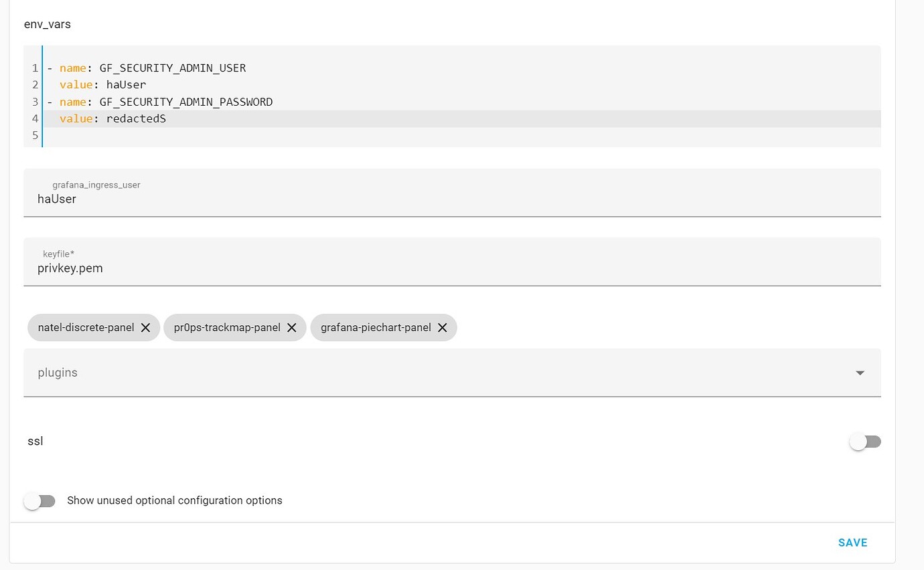
Task: Click the GF_SECURITY_ADMIN_PASSWORD value redactedS
Action: 136,118
